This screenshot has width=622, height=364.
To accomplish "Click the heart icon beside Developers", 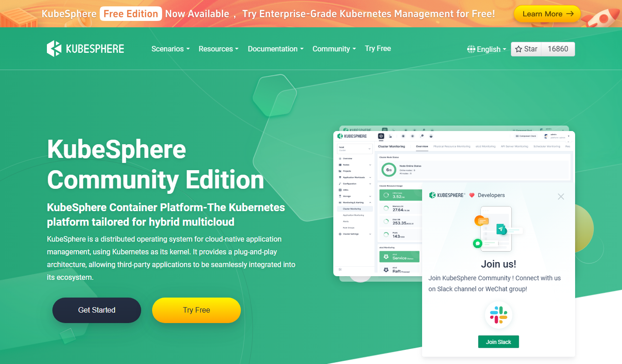I will [x=472, y=195].
